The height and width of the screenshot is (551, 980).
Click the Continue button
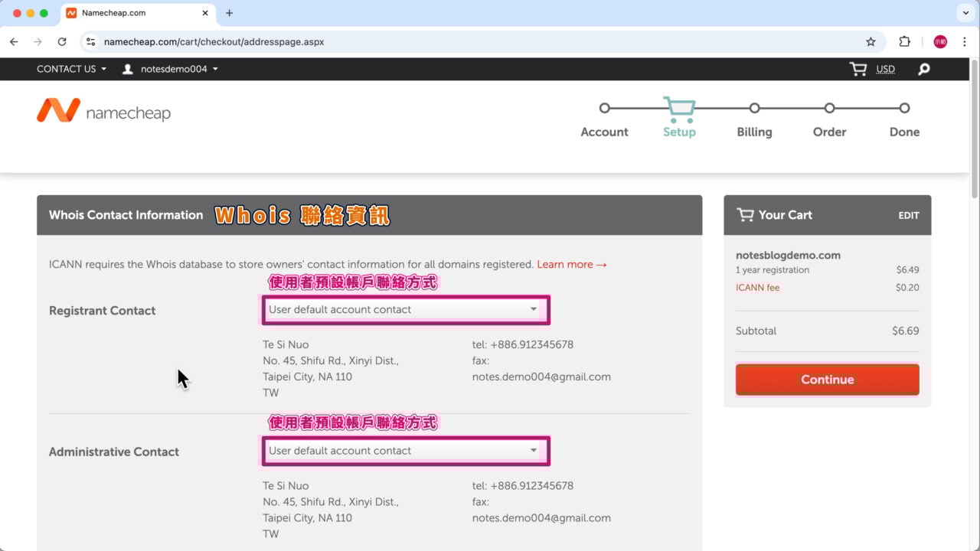(827, 380)
